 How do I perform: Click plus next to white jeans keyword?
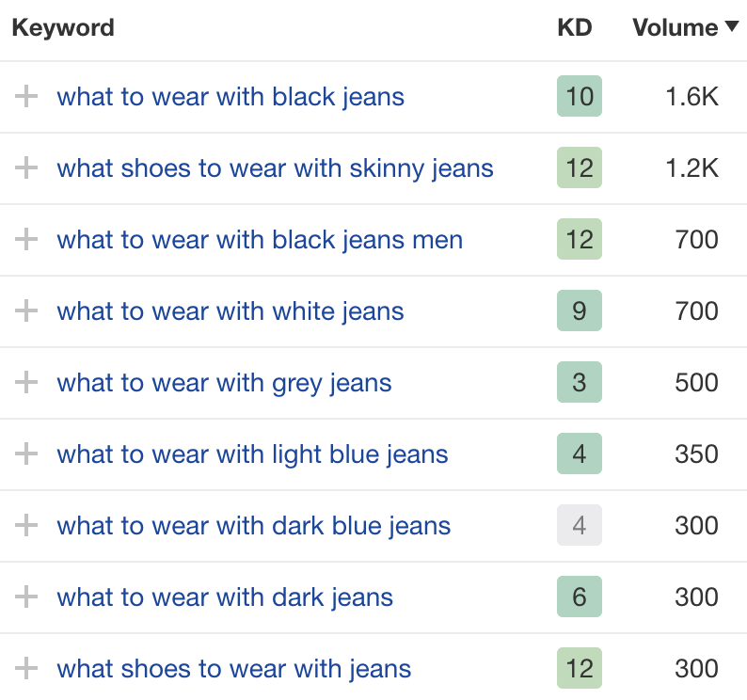point(26,310)
